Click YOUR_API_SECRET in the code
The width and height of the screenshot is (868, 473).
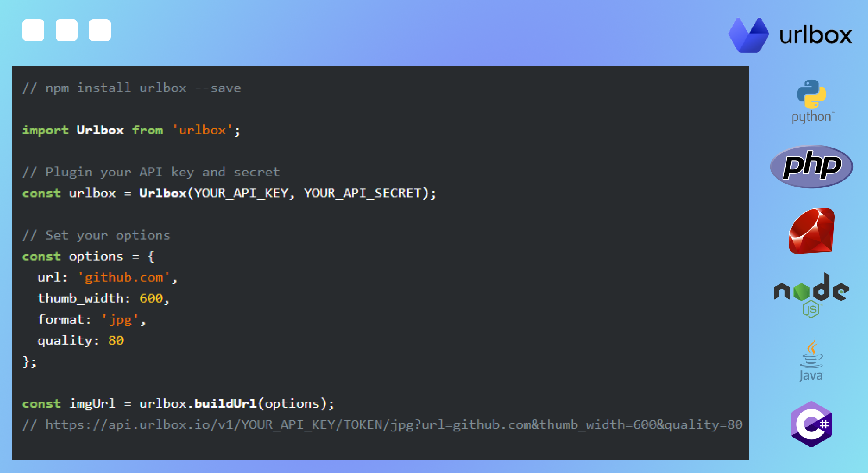[363, 193]
